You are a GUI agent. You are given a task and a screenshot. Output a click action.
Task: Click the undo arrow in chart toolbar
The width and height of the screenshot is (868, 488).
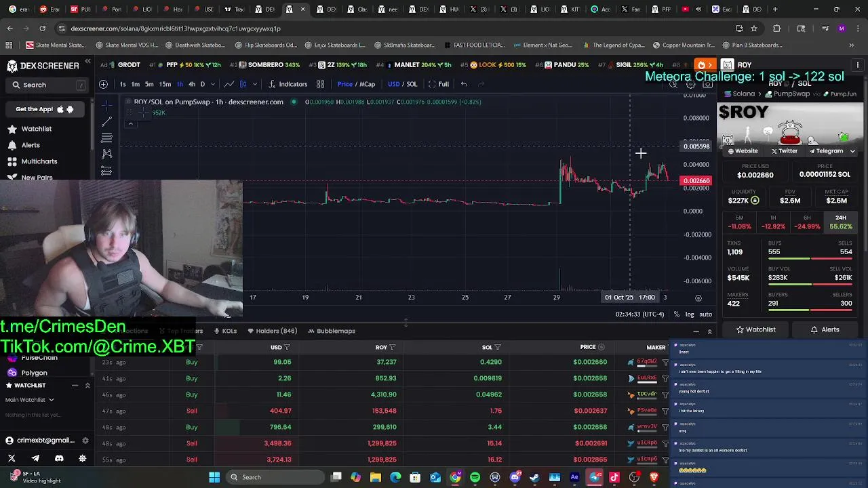464,84
